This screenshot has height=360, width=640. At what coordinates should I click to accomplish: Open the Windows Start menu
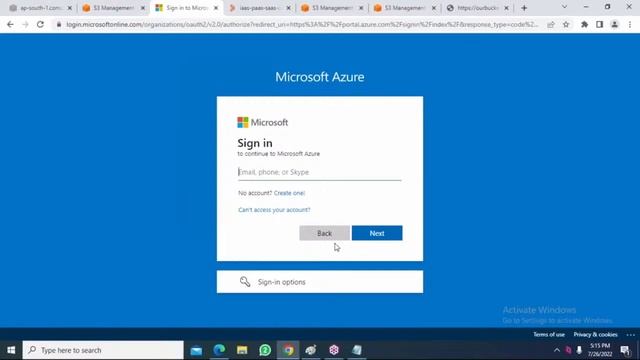(x=11, y=350)
